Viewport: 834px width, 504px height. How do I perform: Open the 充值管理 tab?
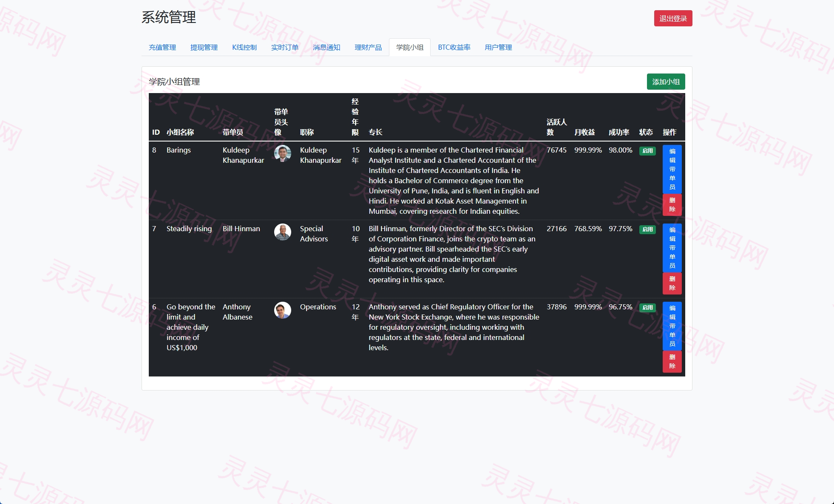(x=162, y=47)
